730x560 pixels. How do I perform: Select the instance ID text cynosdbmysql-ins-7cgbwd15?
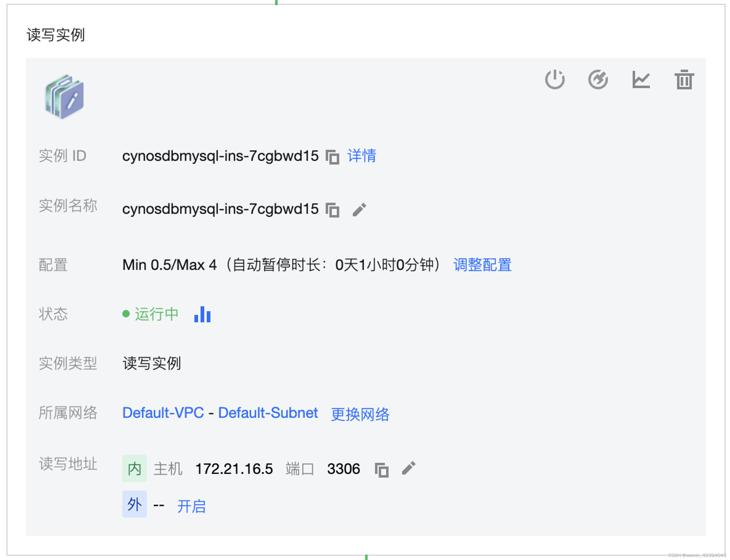221,156
